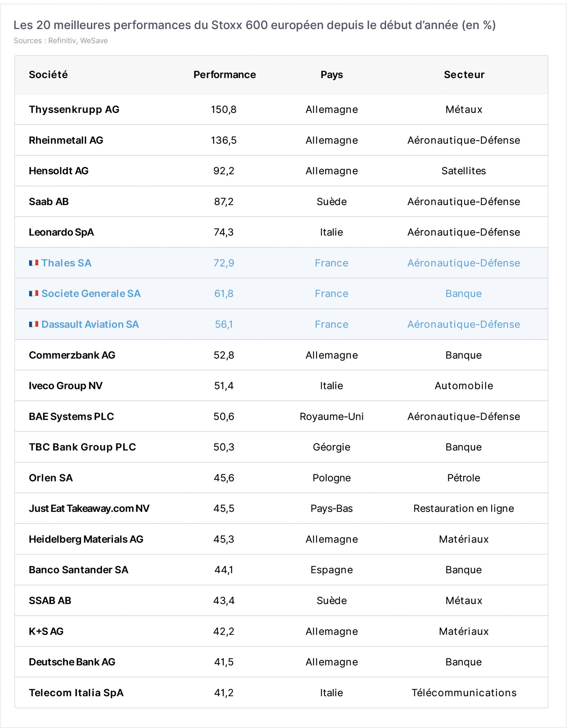The width and height of the screenshot is (567, 728).
Task: Click the French flag beside Dassault Aviation SA
Action: pos(34,324)
